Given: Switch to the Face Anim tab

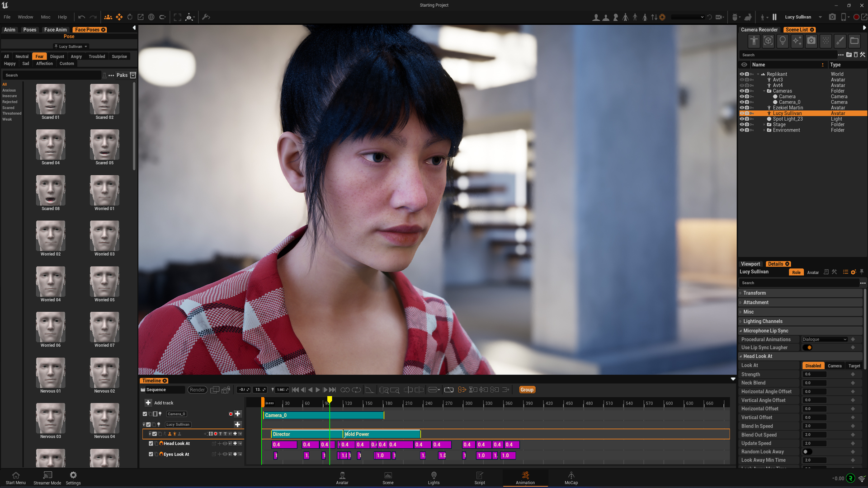Looking at the screenshot, I should (x=55, y=30).
